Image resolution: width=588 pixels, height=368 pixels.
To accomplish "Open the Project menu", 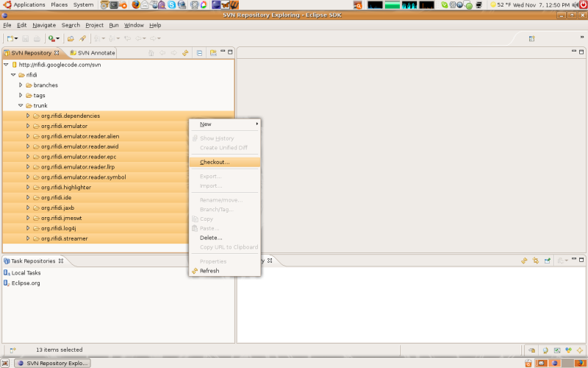I will click(95, 25).
